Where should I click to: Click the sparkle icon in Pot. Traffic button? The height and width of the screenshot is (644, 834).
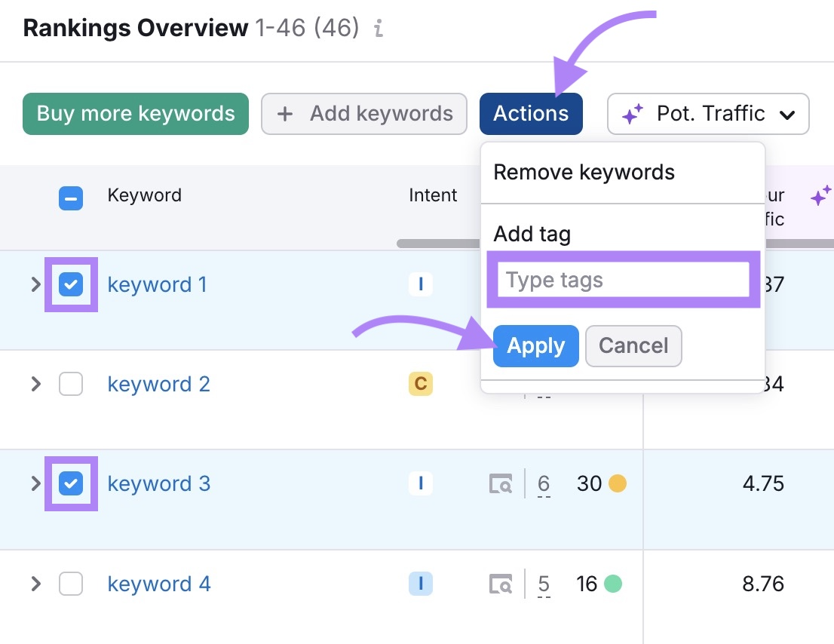click(632, 114)
